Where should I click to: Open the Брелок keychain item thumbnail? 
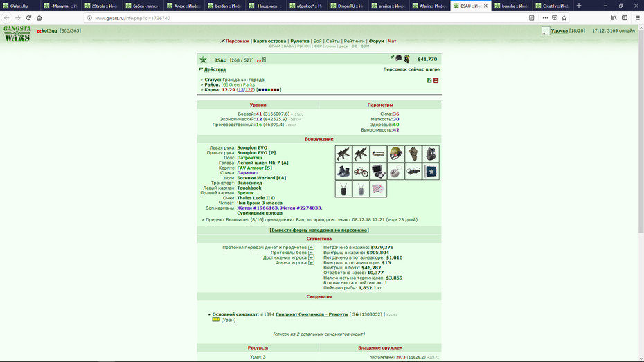tap(395, 172)
